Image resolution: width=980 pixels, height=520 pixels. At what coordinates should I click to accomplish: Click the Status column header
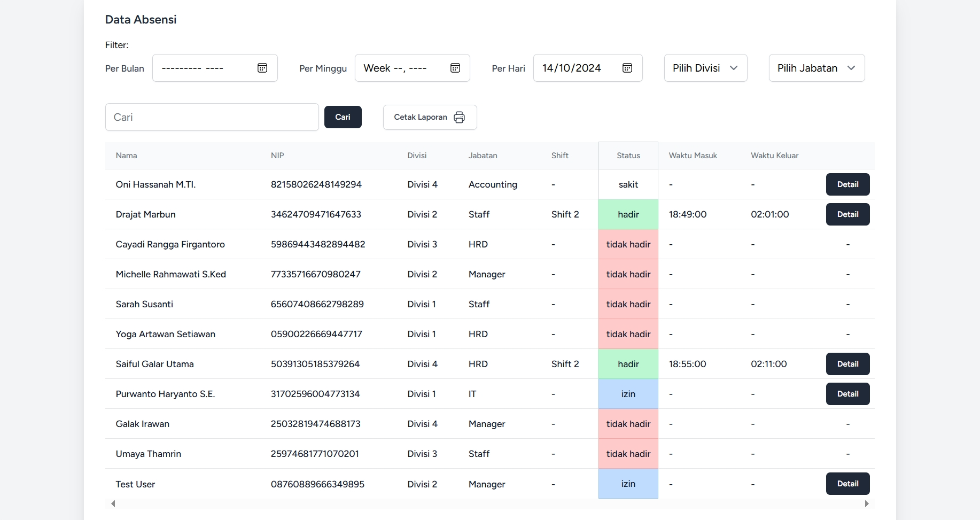point(628,156)
